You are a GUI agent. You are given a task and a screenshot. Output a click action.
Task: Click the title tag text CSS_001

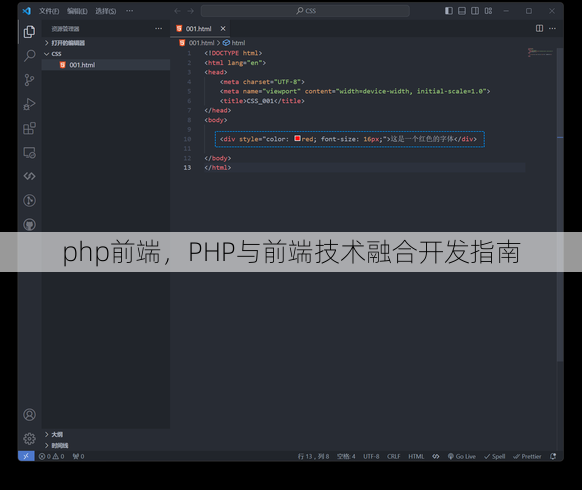(260, 101)
